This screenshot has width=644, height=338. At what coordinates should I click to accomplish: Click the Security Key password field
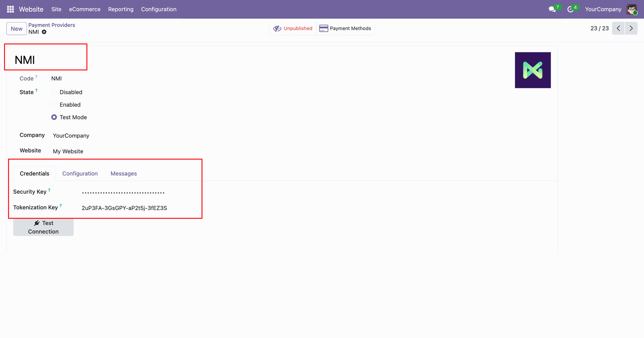tap(123, 192)
